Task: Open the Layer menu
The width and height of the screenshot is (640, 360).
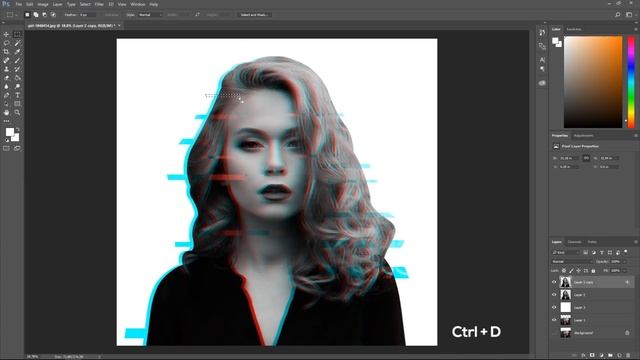Action: (58, 4)
